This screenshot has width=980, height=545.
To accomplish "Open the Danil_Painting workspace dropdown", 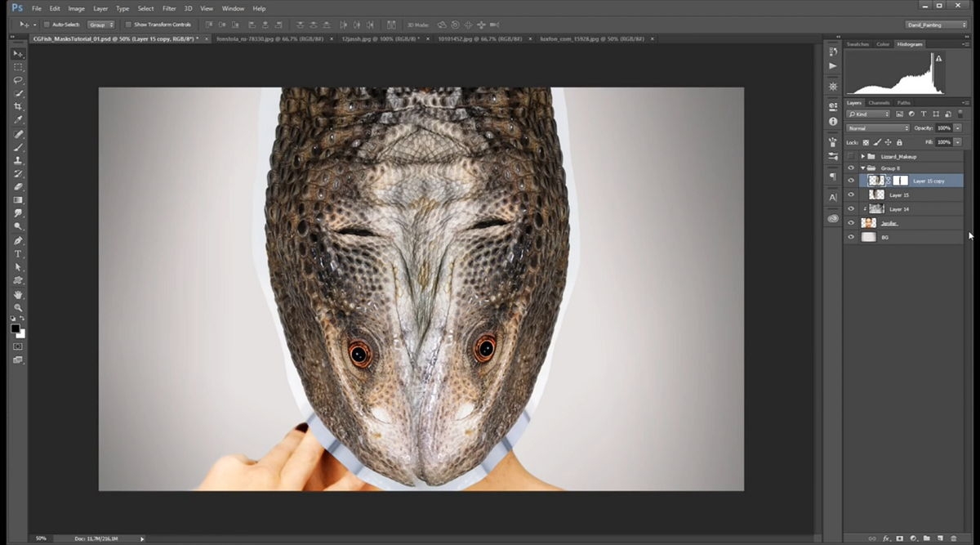I will 936,25.
